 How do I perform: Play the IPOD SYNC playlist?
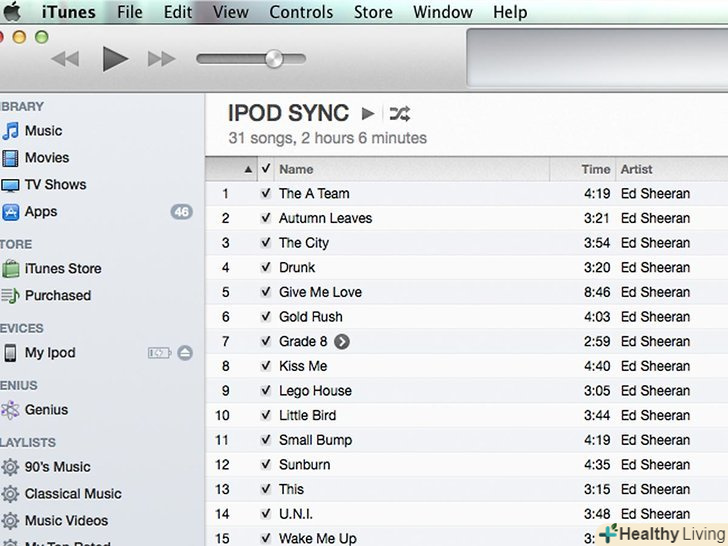pos(368,113)
